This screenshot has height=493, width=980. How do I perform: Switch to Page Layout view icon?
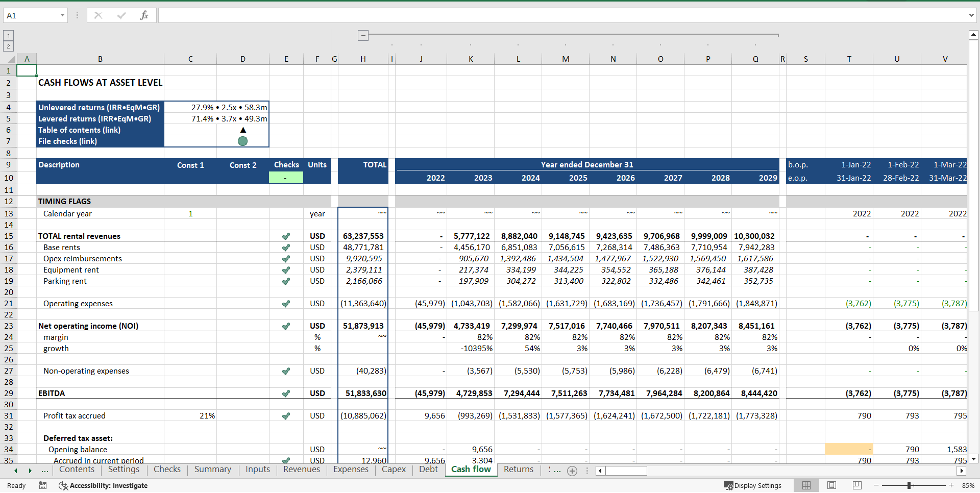(x=831, y=485)
